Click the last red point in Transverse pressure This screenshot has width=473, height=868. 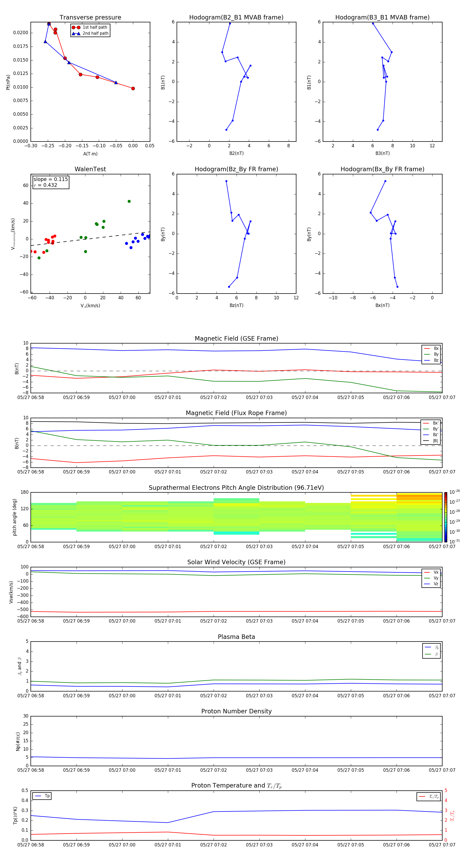pos(133,89)
